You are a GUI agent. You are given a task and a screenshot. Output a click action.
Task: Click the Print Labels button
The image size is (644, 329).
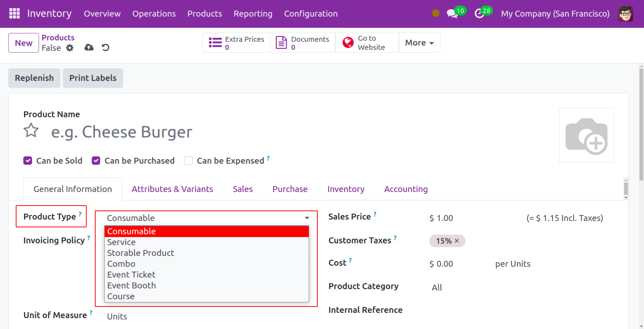[93, 78]
